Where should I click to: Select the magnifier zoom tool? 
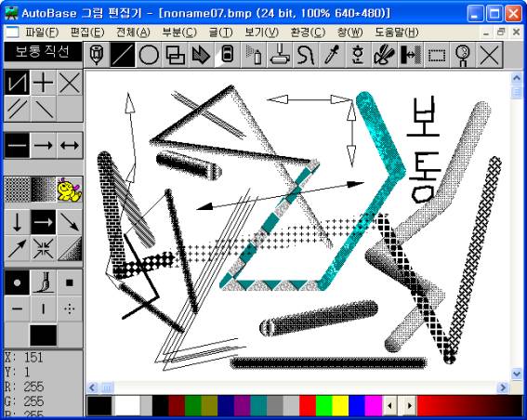click(x=463, y=55)
